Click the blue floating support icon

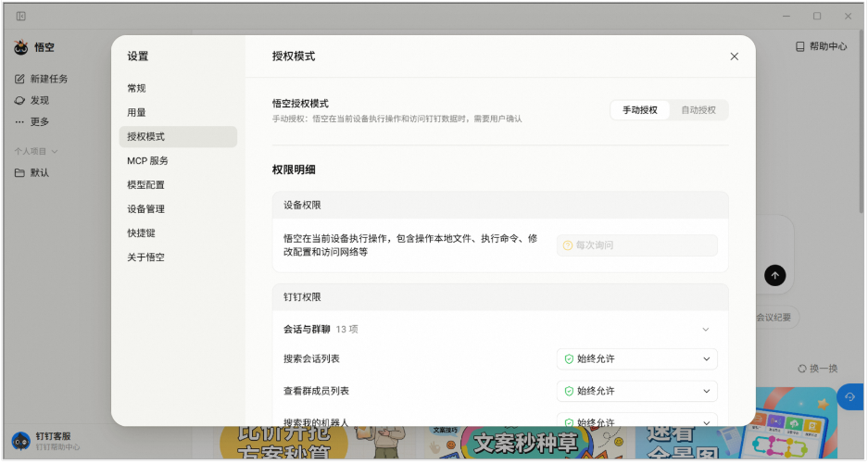pos(849,396)
